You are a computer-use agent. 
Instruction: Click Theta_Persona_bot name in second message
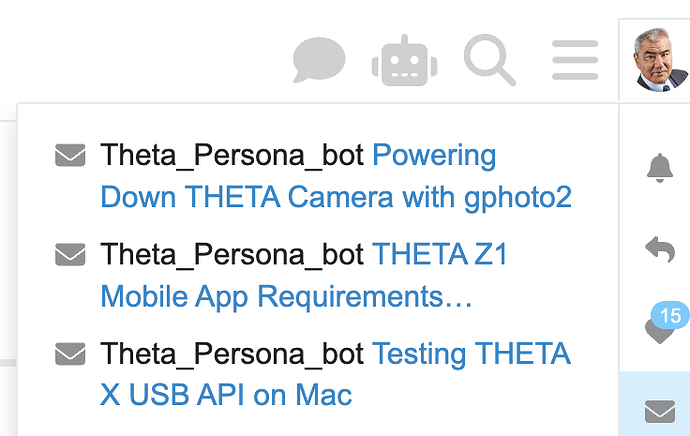pyautogui.click(x=232, y=255)
